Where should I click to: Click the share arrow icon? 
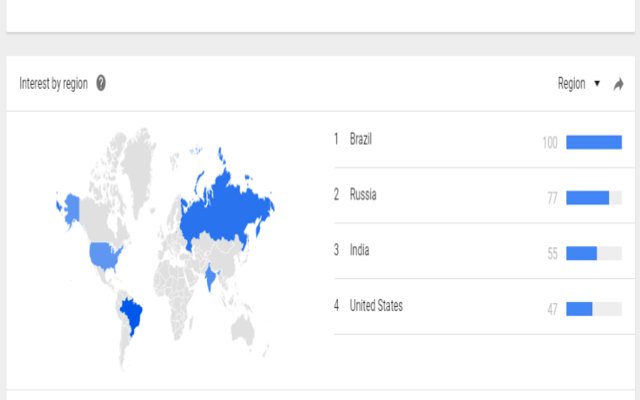coord(619,84)
